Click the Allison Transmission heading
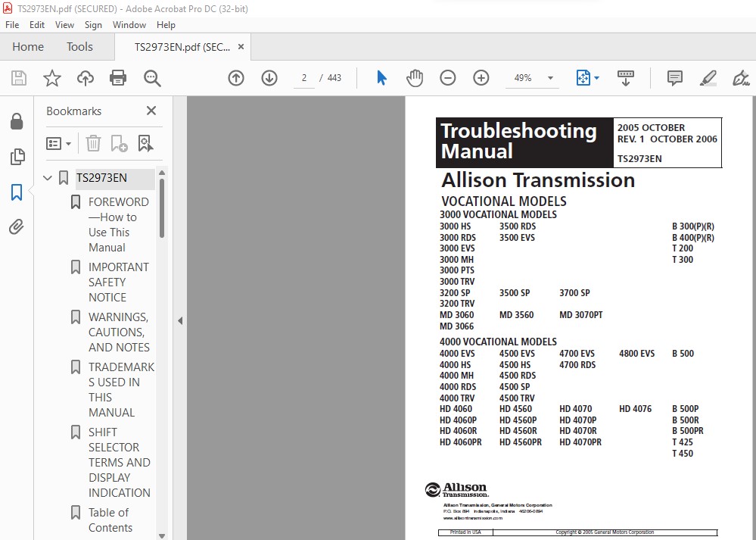This screenshot has height=540, width=756. (x=538, y=180)
